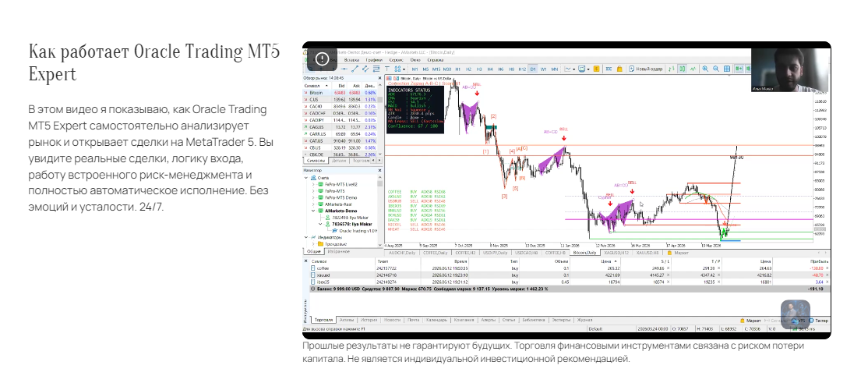868x376 pixels.
Task: Toggle chart auto scroll icon
Action: [x=739, y=69]
